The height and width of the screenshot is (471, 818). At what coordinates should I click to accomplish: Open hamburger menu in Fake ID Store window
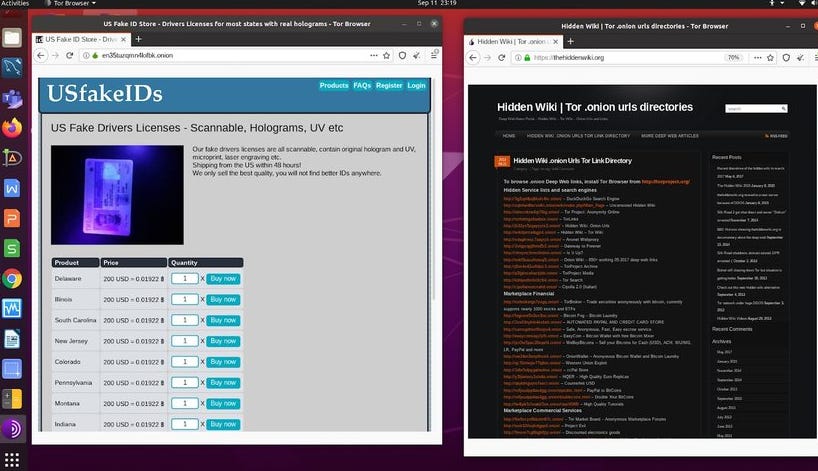(434, 54)
